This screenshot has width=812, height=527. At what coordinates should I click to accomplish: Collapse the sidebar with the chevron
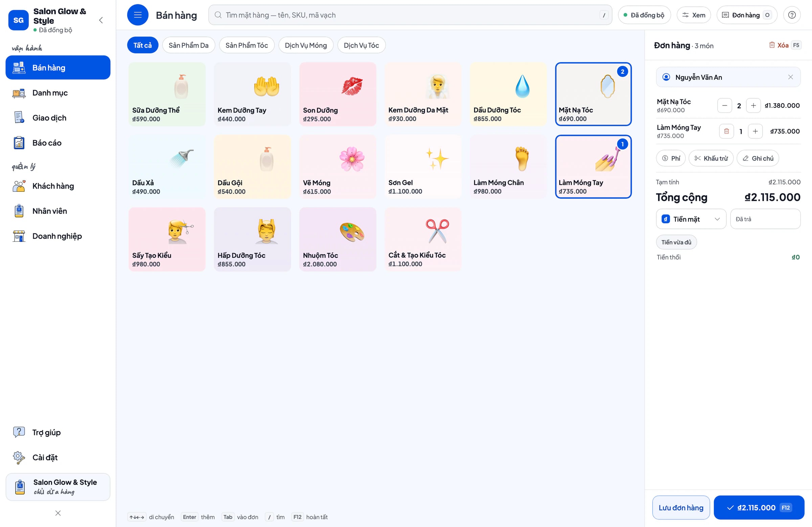[x=101, y=20]
